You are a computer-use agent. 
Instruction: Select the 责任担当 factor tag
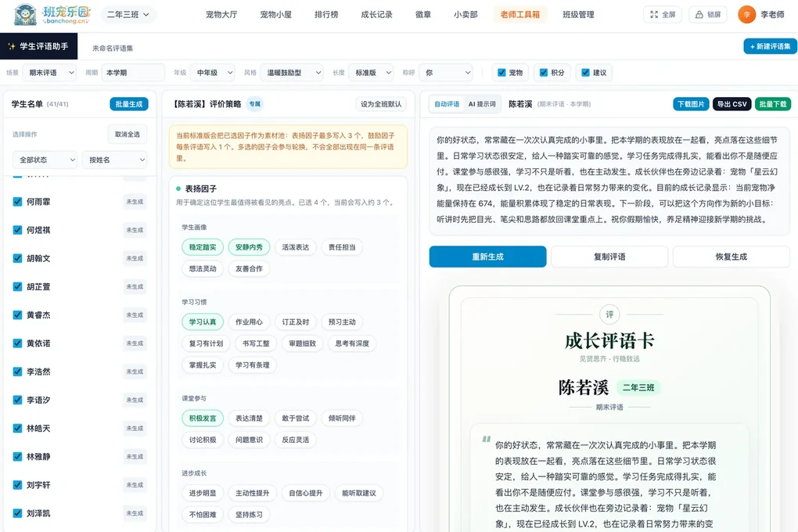coord(342,247)
